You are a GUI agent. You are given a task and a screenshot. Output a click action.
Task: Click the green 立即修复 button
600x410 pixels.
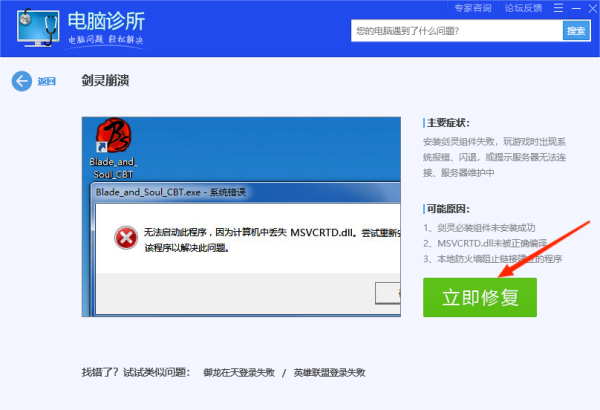[x=480, y=297]
